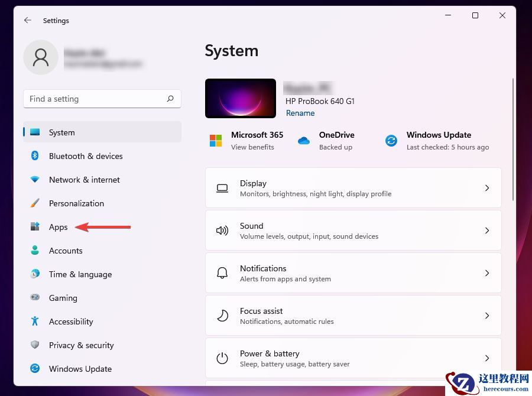
Task: Switch to Time & language settings
Action: 80,274
